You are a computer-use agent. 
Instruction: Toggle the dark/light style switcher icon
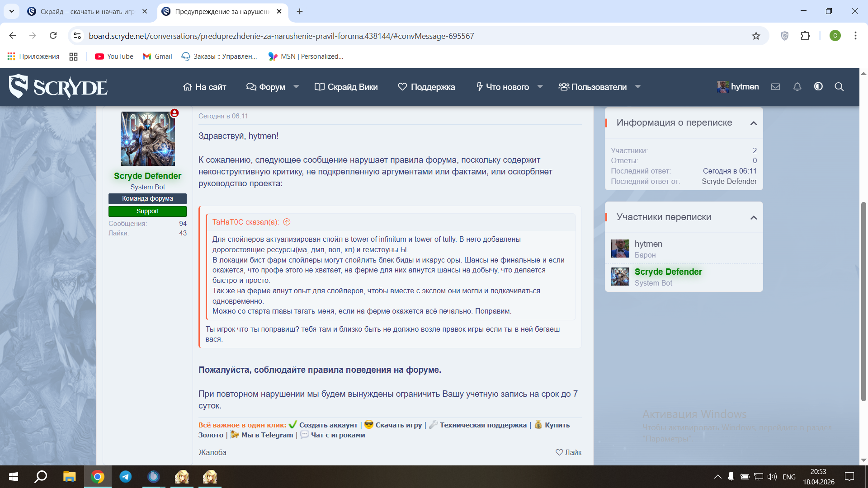click(x=818, y=87)
